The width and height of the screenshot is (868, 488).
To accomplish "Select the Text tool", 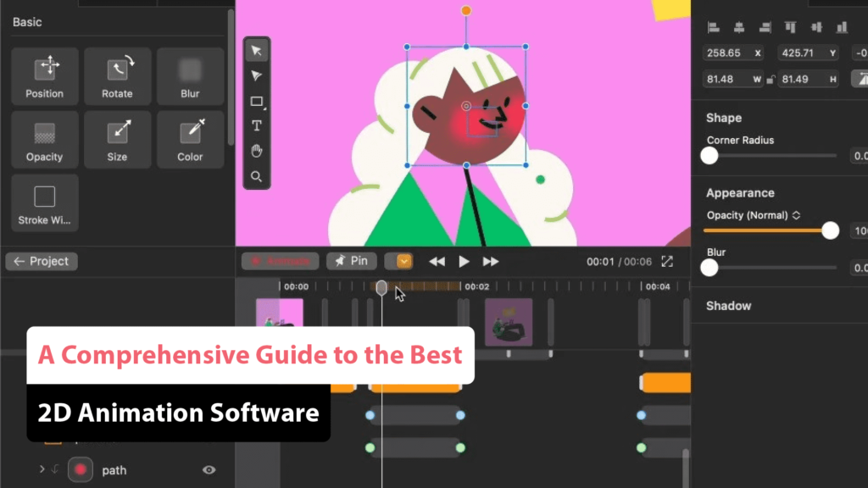I will (256, 126).
